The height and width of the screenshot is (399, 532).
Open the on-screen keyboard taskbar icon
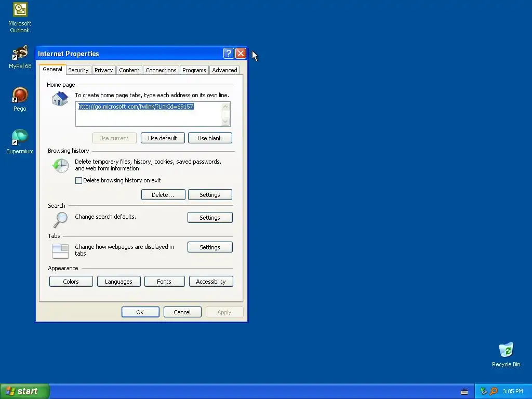[464, 392]
